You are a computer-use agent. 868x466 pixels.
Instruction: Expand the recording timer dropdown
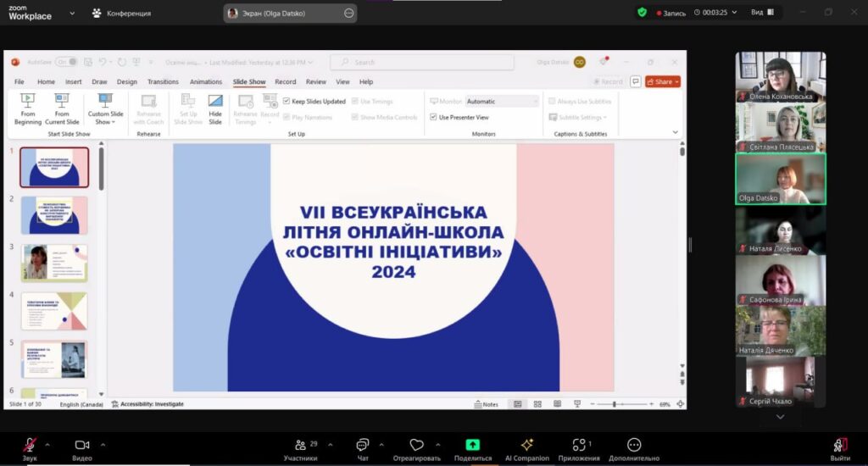click(735, 12)
